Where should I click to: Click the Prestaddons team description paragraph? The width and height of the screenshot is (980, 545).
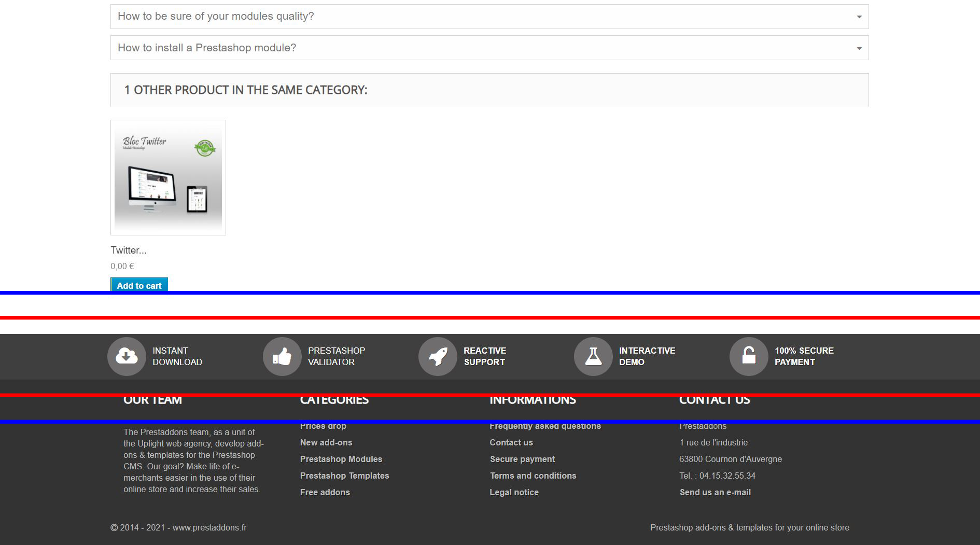click(x=194, y=460)
